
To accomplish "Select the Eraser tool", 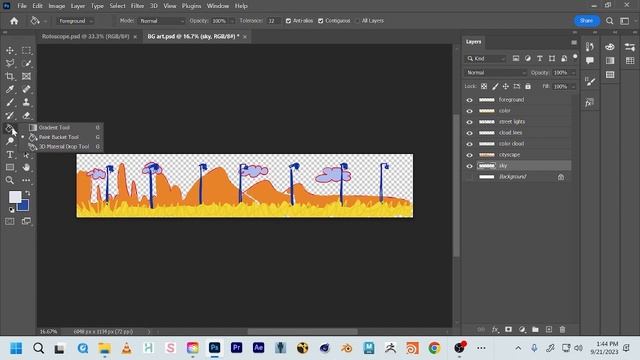I will [26, 115].
